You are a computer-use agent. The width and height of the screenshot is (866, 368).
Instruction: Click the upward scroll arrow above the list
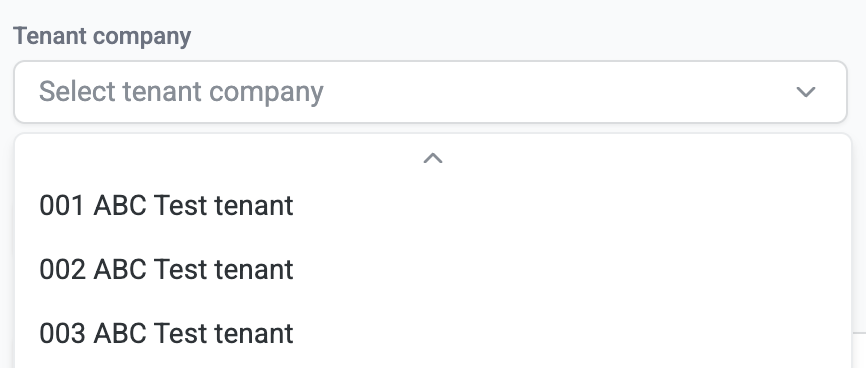433,159
